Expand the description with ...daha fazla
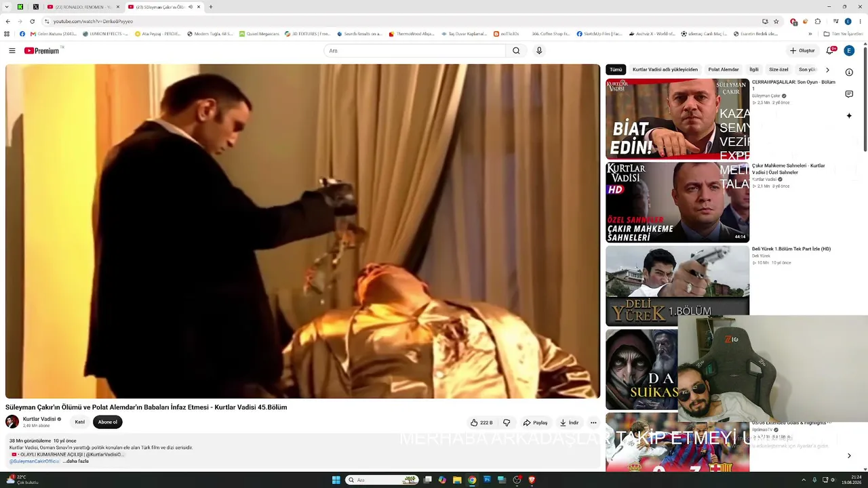This screenshot has width=868, height=488. coord(76,462)
